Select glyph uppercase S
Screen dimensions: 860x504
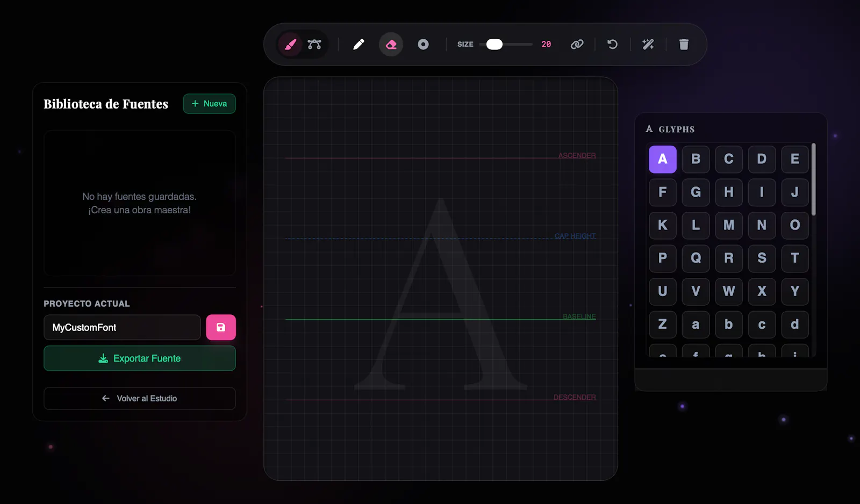coord(762,258)
